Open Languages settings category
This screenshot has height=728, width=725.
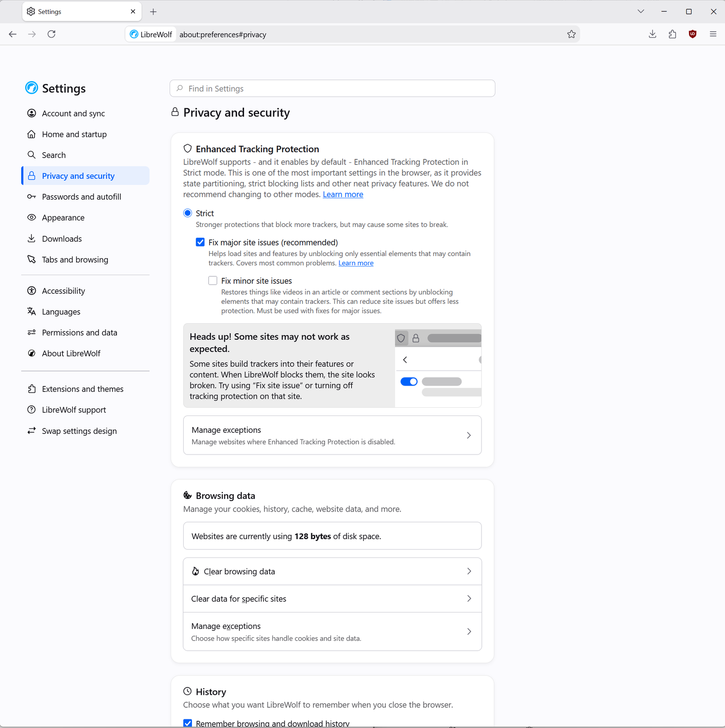[x=86, y=312]
